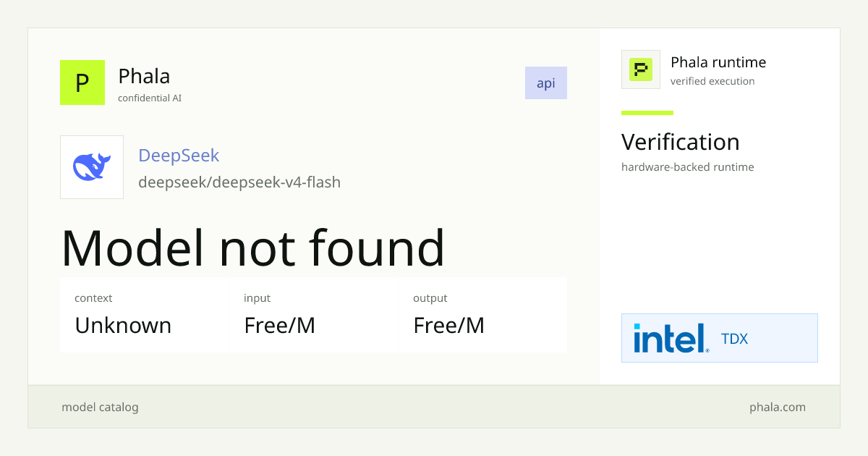Screen dimensions: 868x456
Task: Click the green Phala P logo
Action: tap(82, 83)
